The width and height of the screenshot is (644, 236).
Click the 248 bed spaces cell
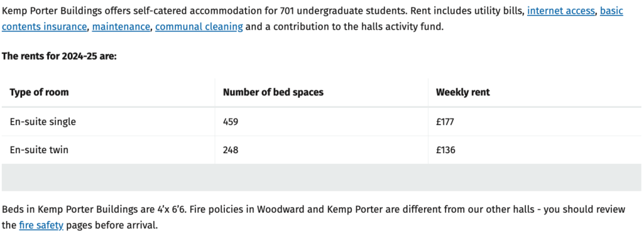231,150
